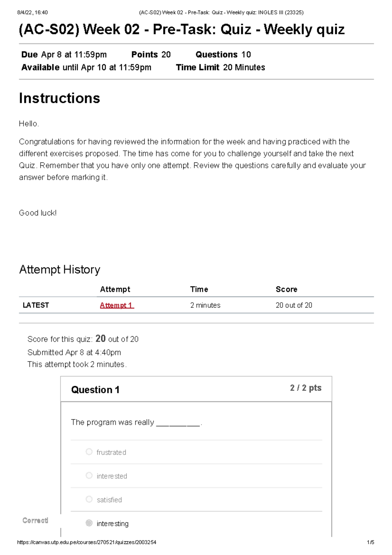Click the "Score for this quiz: 20" text
The height and width of the screenshot is (555, 392).
[x=83, y=339]
